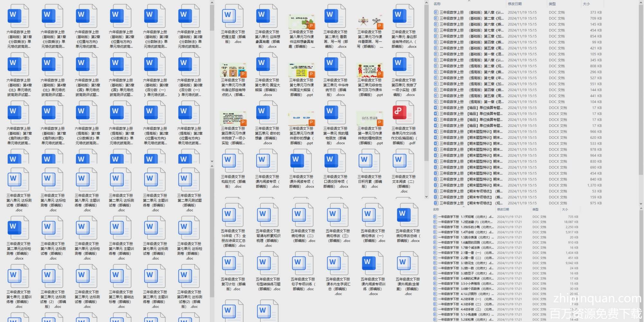Select the 五年级语文下册 句型转换练习题 icon
644x322 pixels.
click(x=268, y=263)
